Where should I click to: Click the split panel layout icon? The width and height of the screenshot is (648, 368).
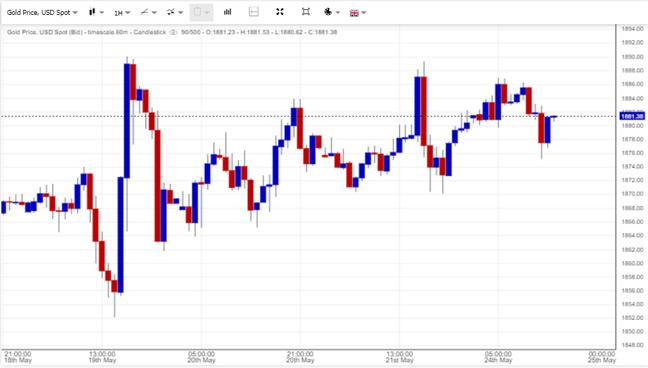[x=254, y=12]
